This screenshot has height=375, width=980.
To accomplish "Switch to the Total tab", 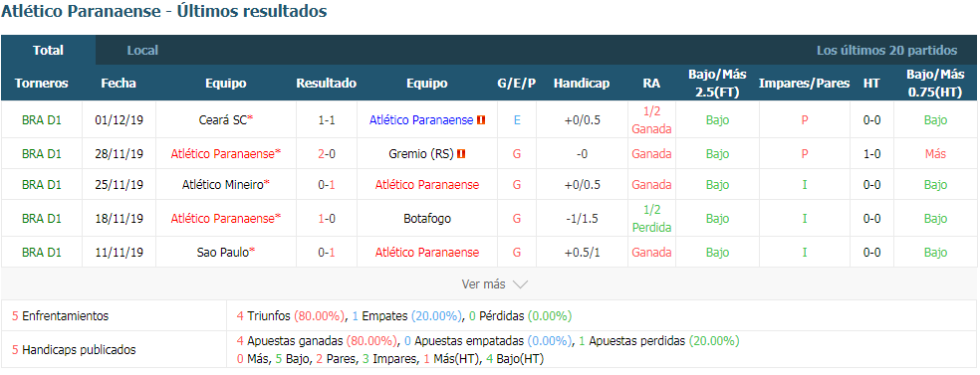I will click(48, 51).
